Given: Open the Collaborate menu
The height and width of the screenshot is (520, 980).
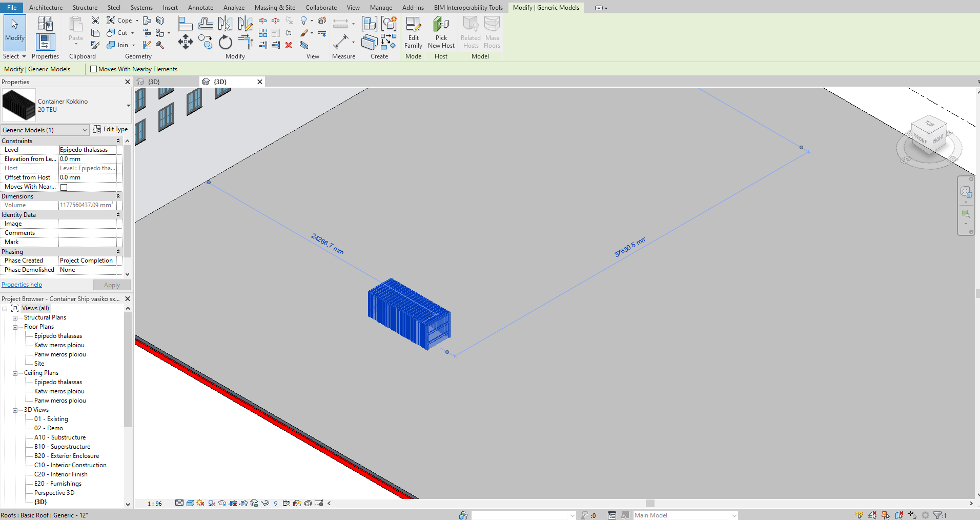Looking at the screenshot, I should (320, 7).
